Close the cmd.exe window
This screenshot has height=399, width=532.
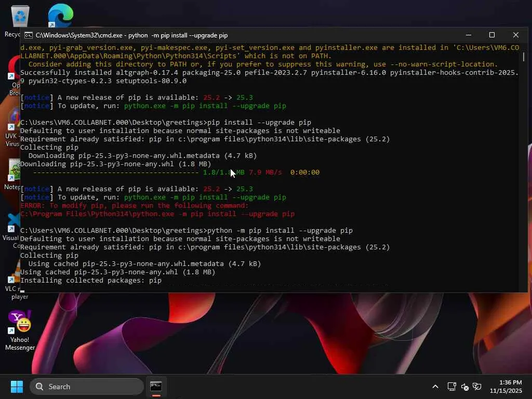point(516,35)
